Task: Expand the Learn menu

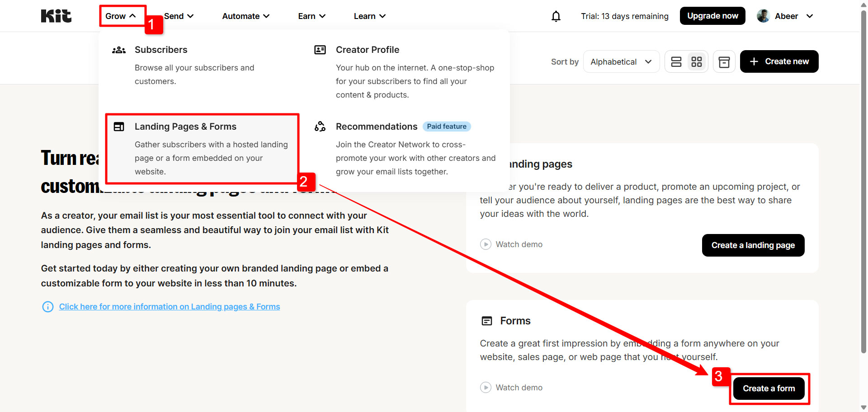Action: pyautogui.click(x=370, y=16)
